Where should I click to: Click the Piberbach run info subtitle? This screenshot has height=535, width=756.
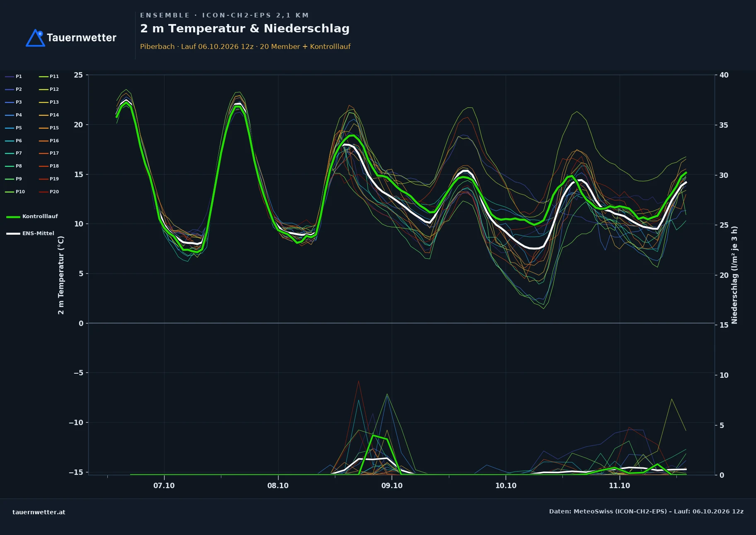coord(245,46)
